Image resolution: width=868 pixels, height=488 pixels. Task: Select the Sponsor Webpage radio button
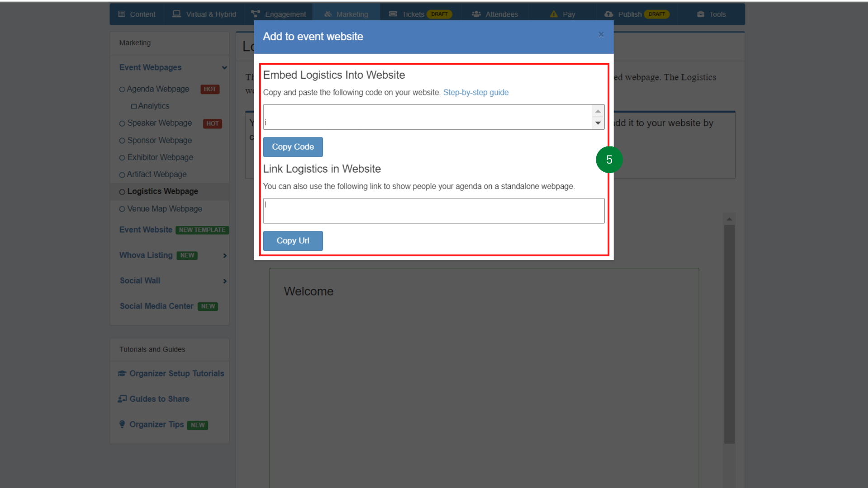pos(122,141)
